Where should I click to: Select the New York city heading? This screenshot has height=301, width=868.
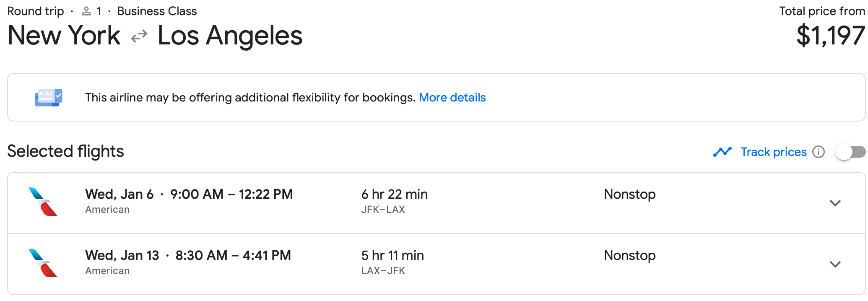[63, 36]
